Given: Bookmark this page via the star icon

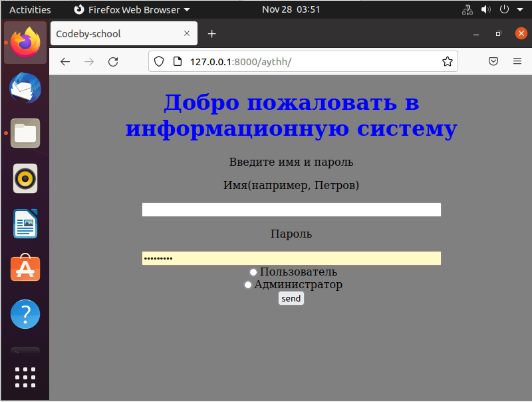Looking at the screenshot, I should pyautogui.click(x=448, y=61).
